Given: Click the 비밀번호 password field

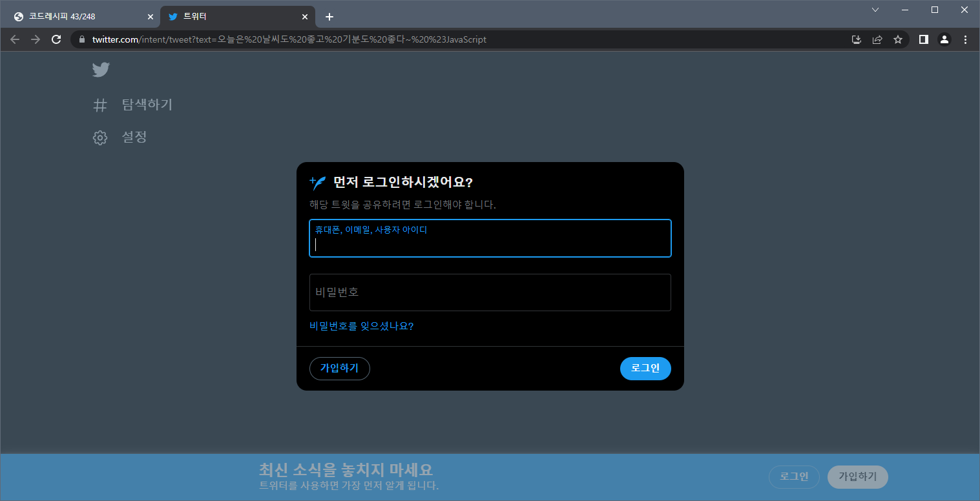Looking at the screenshot, I should (490, 292).
